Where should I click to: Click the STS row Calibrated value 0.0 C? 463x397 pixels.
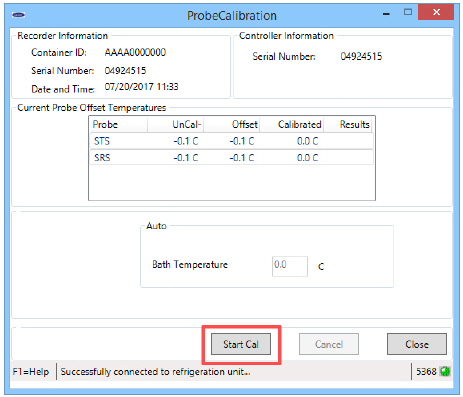(307, 141)
